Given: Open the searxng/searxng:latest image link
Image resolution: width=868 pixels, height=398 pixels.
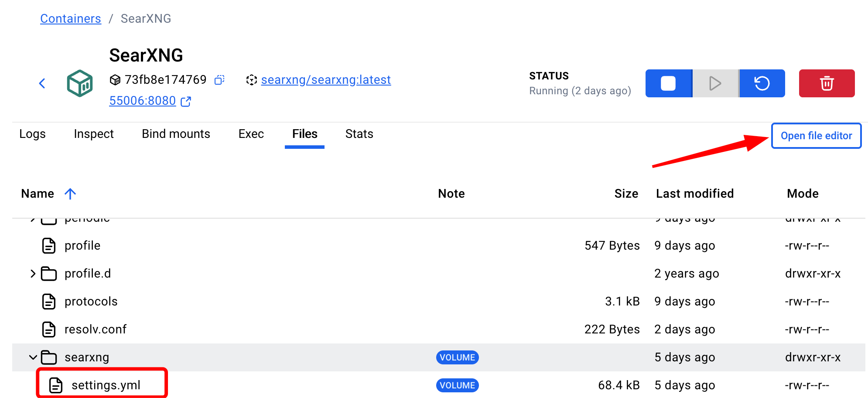Looking at the screenshot, I should 326,80.
